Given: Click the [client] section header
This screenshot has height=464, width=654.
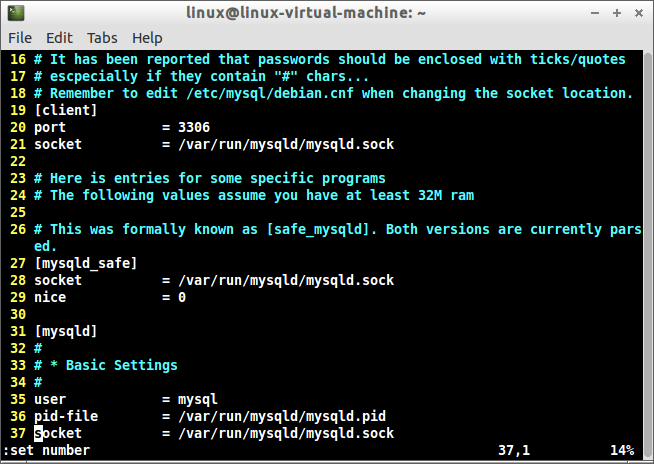Looking at the screenshot, I should click(66, 110).
